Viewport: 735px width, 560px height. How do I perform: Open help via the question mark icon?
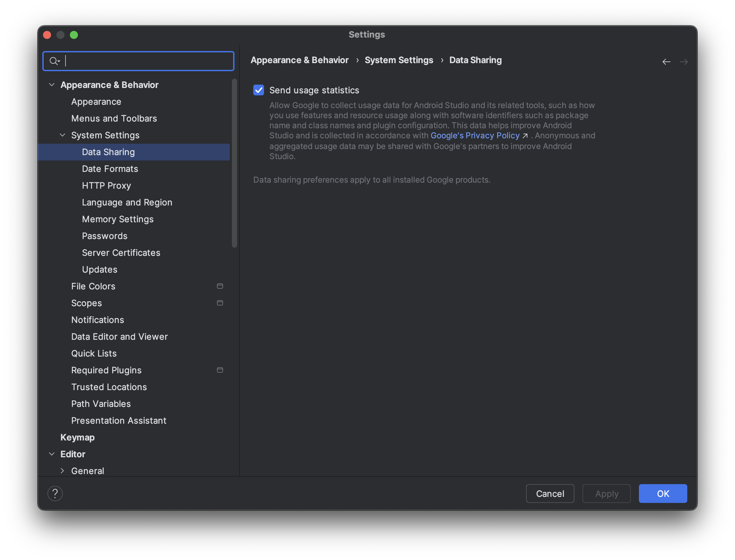55,494
